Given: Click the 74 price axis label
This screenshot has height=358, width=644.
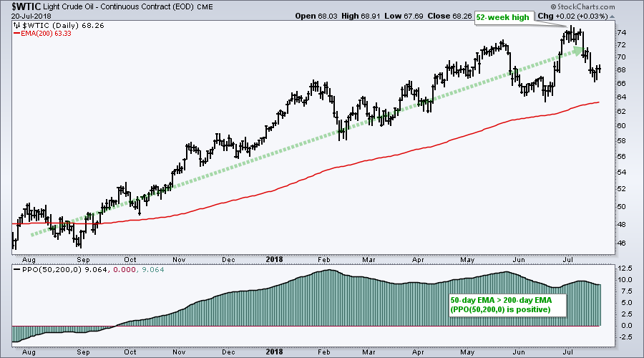Looking at the screenshot, I should click(x=621, y=33).
